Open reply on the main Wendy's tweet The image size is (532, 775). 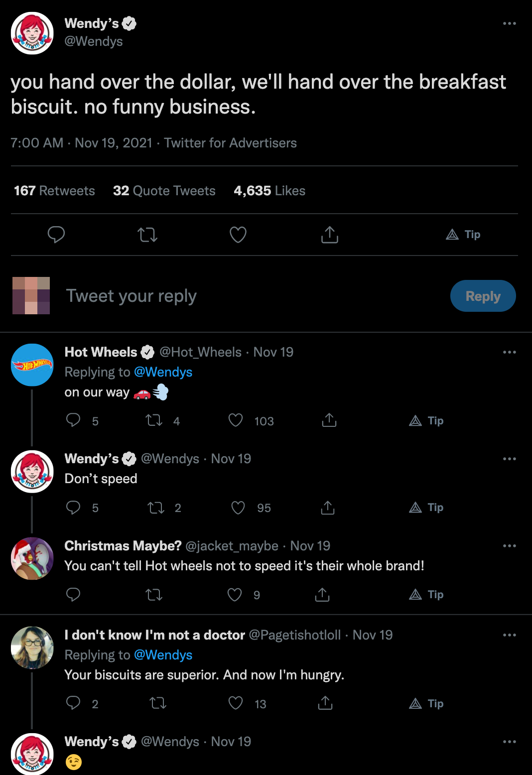[56, 235]
